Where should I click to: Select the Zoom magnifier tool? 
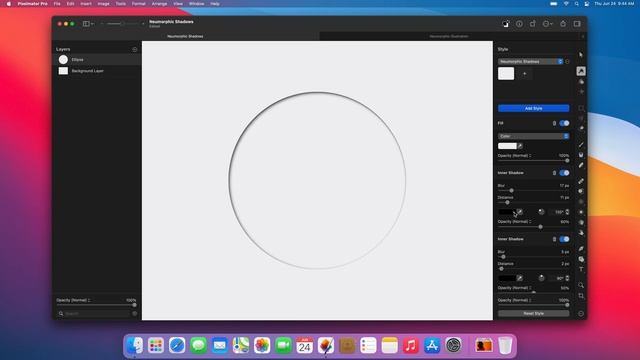pyautogui.click(x=581, y=285)
